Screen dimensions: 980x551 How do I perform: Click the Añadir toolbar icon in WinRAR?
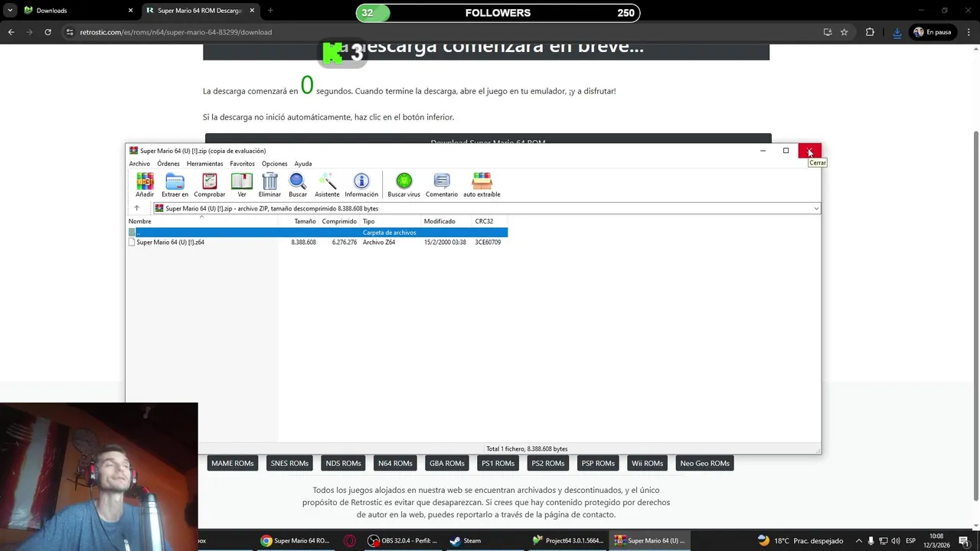coord(145,185)
